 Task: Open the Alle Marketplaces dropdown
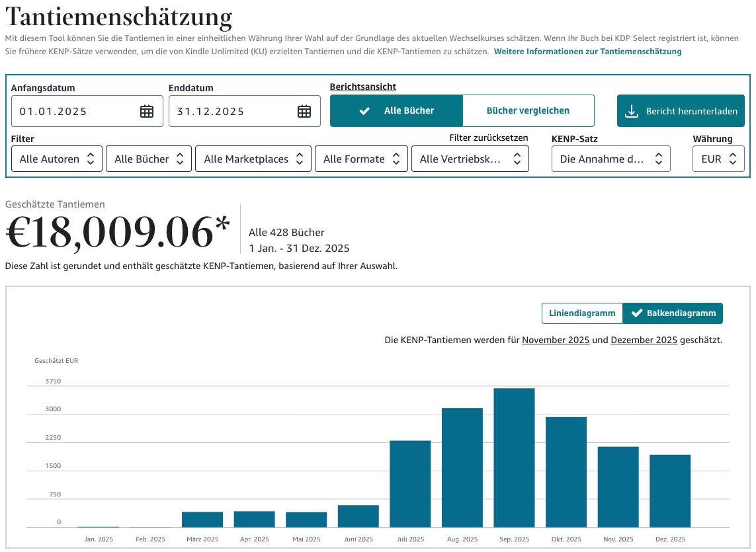click(x=253, y=159)
